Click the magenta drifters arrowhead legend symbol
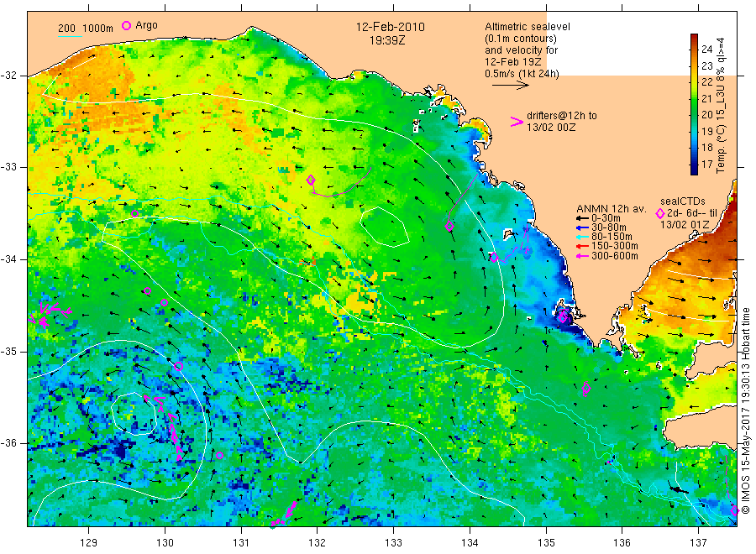The height and width of the screenshot is (554, 756). 517,122
